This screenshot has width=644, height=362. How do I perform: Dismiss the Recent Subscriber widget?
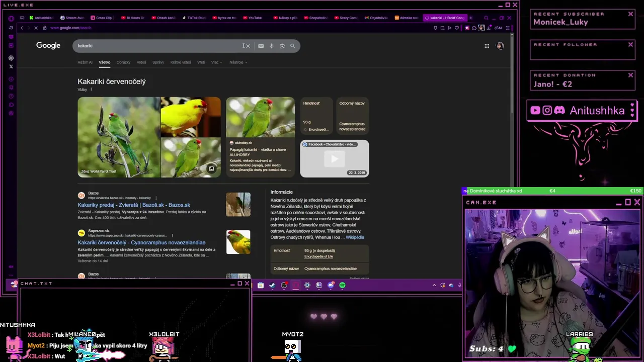(630, 14)
